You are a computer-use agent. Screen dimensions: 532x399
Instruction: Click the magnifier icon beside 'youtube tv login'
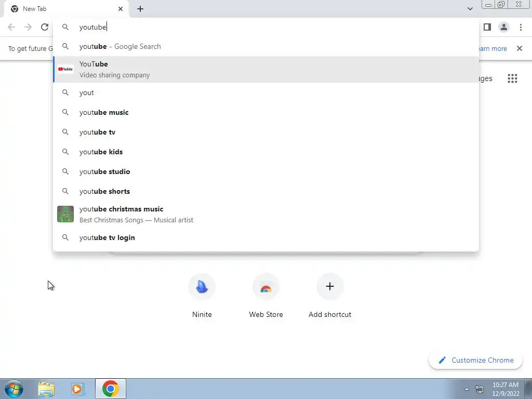pyautogui.click(x=65, y=237)
